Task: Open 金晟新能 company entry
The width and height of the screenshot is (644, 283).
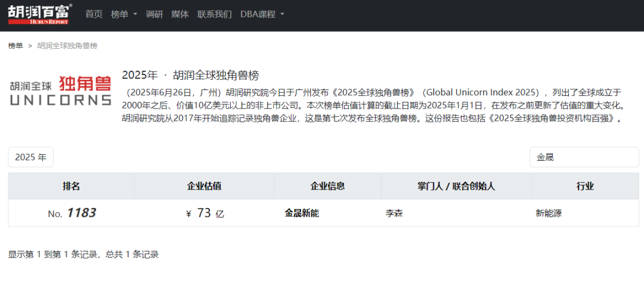Action: 302,213
